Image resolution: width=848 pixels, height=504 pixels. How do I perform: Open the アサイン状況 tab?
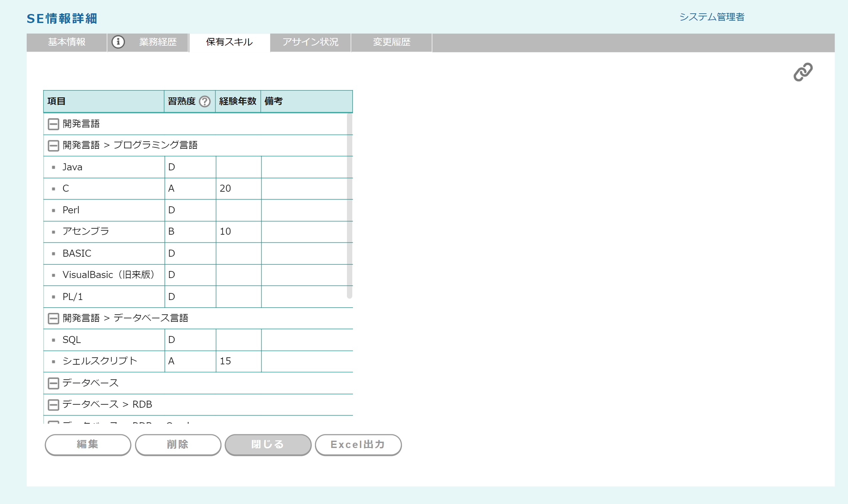[310, 42]
